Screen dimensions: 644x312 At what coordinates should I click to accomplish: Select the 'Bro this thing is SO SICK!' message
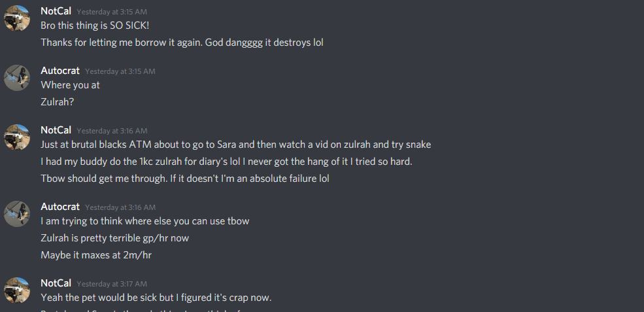pos(95,26)
